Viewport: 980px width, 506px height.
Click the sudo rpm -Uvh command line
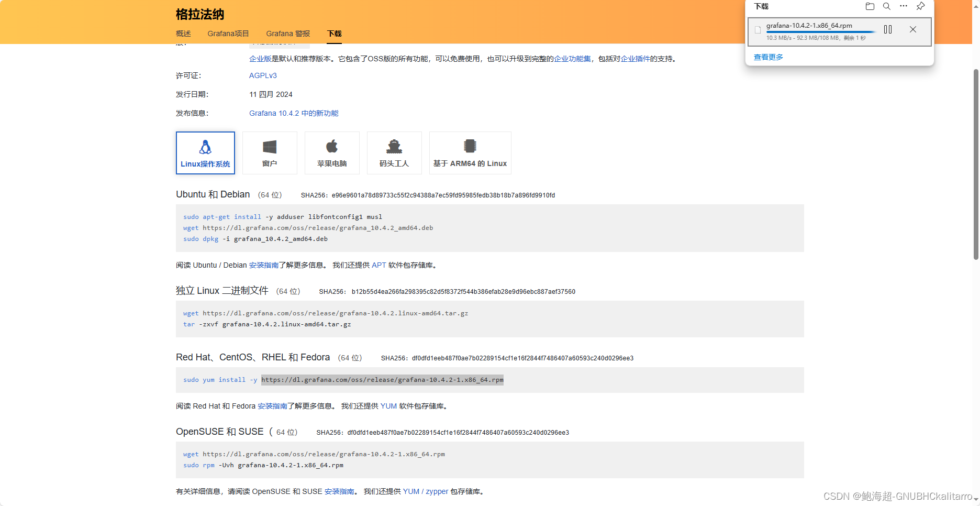(x=263, y=465)
